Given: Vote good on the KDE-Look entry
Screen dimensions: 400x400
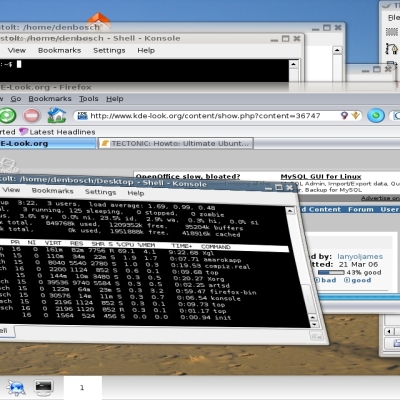Looking at the screenshot, I should 358,280.
